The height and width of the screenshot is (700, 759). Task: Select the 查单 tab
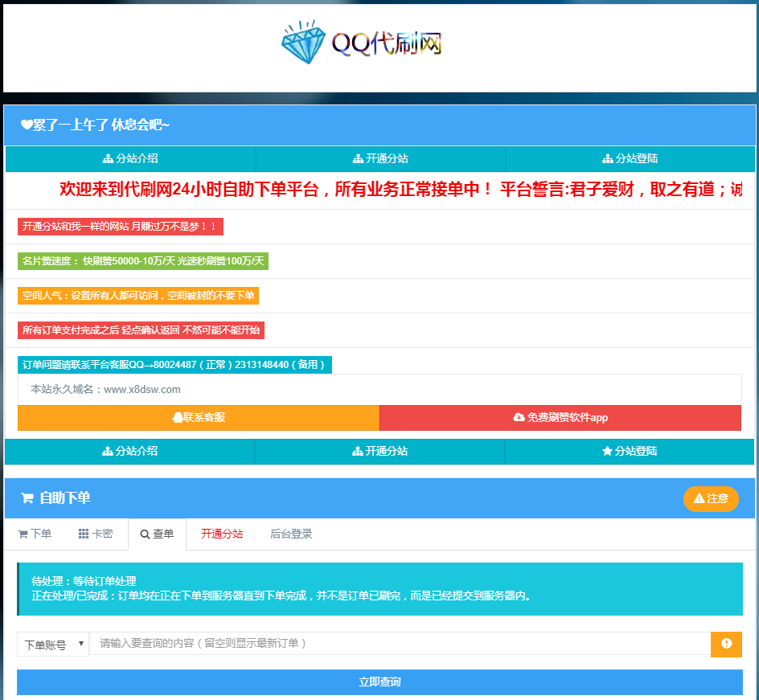(157, 534)
